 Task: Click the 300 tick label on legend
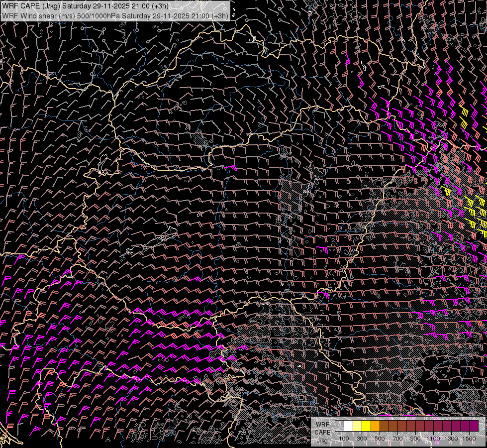362,439
